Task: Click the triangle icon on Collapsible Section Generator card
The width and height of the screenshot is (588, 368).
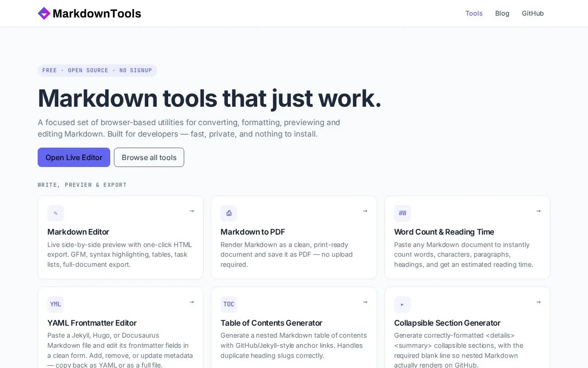Action: pos(402,305)
